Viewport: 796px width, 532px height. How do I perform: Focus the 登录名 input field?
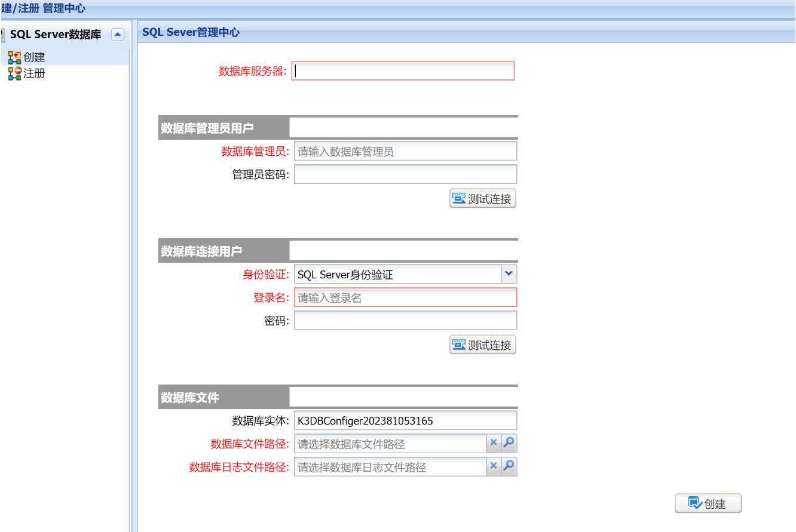click(x=405, y=297)
